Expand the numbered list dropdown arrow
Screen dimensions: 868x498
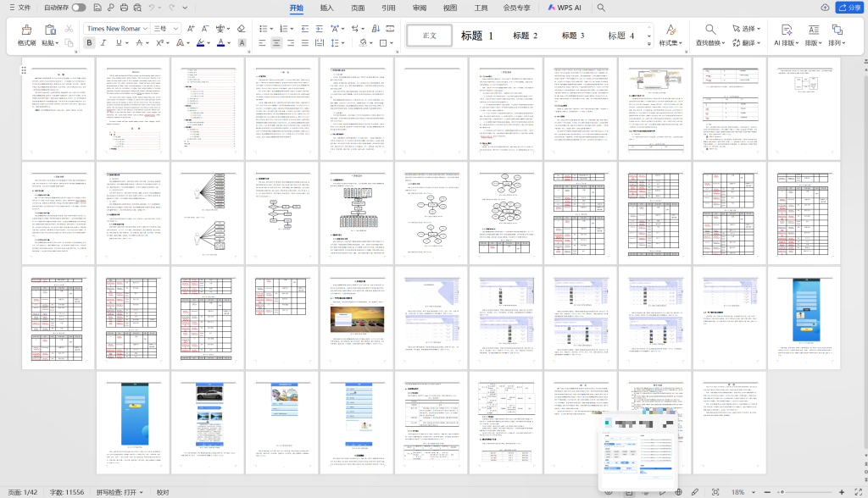(x=292, y=29)
